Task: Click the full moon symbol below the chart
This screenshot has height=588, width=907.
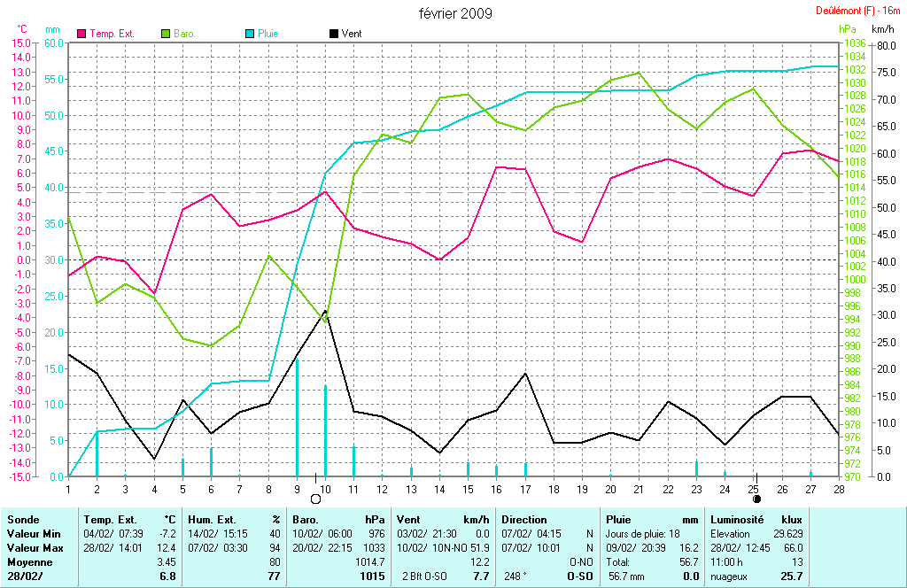Action: coord(315,499)
